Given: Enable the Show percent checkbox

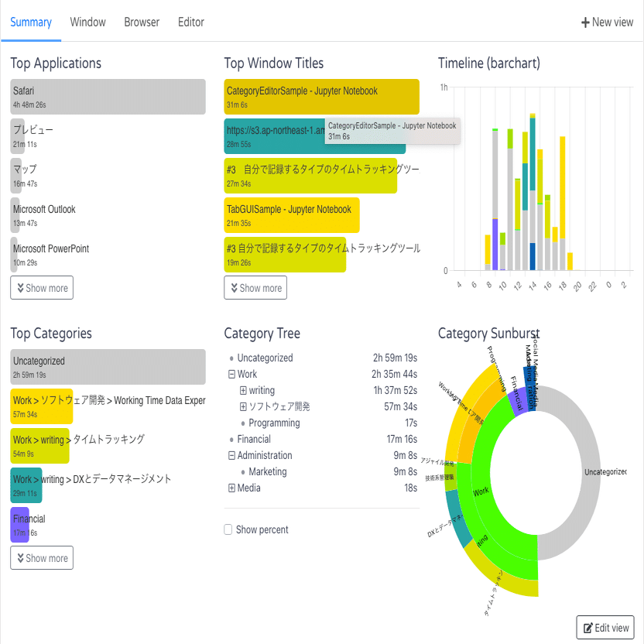Looking at the screenshot, I should [x=228, y=529].
